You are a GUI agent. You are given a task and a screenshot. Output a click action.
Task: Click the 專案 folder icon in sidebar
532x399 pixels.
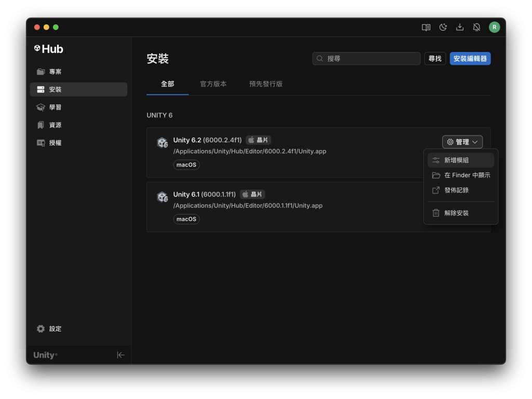click(x=41, y=72)
